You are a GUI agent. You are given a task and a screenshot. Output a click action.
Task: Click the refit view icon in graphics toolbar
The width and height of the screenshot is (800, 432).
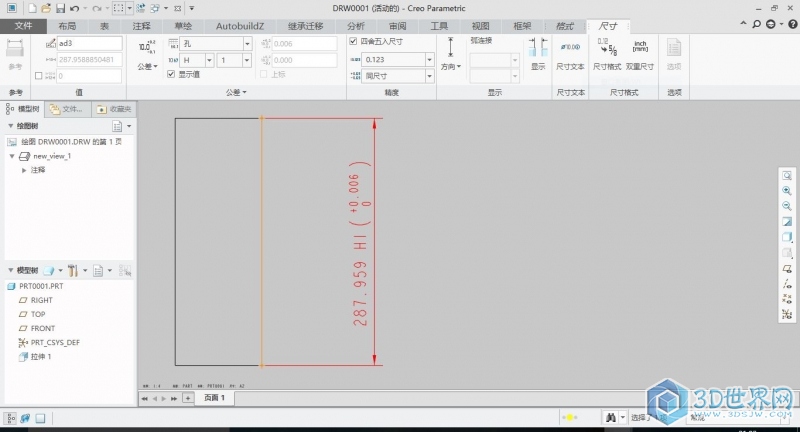point(787,175)
